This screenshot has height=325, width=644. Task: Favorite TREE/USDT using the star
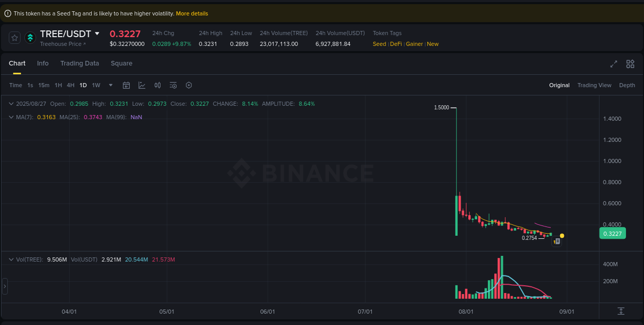pyautogui.click(x=14, y=38)
